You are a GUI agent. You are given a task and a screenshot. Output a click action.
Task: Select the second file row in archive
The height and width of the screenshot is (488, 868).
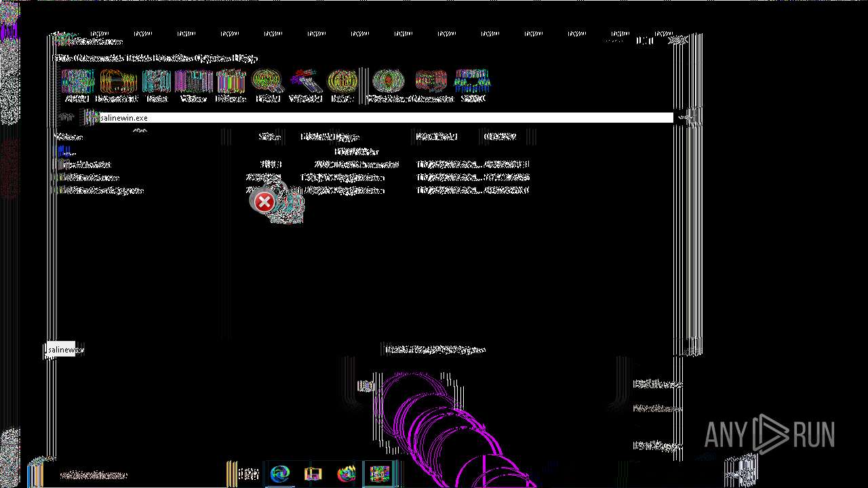(x=292, y=178)
